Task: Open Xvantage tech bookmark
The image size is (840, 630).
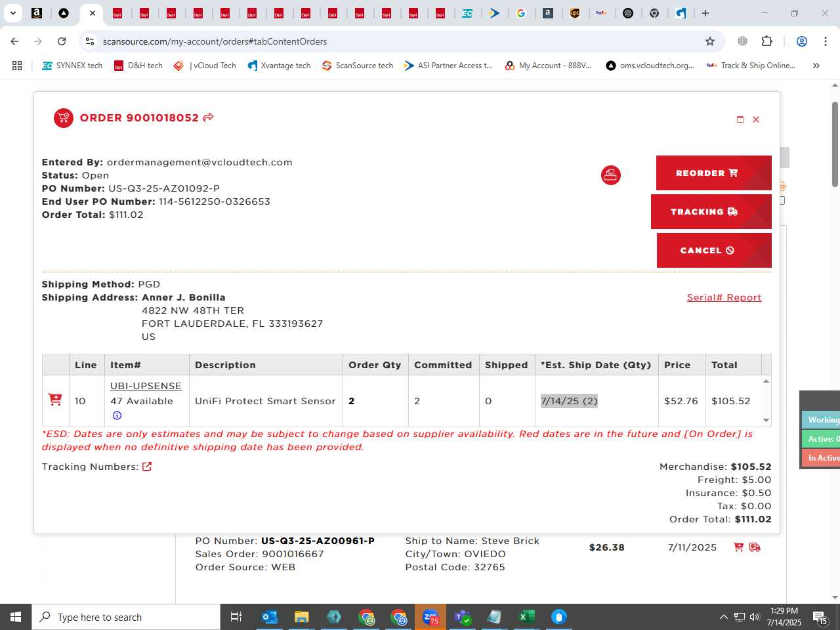Action: [279, 66]
